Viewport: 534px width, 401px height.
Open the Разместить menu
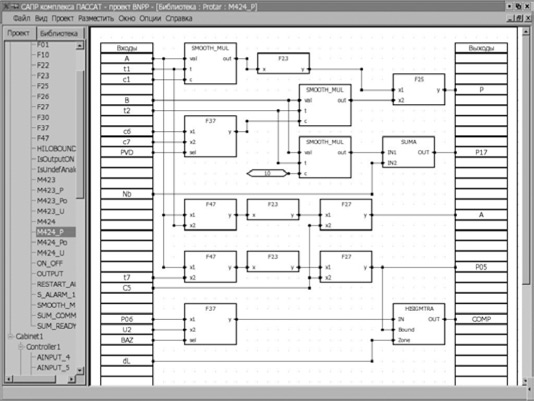tap(96, 18)
